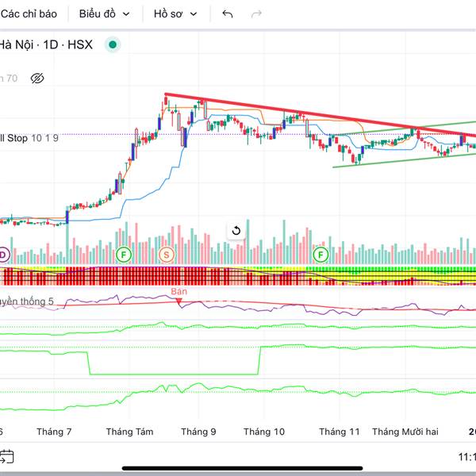The width and height of the screenshot is (476, 476).
Task: Click the redo arrow icon
Action: 256,14
